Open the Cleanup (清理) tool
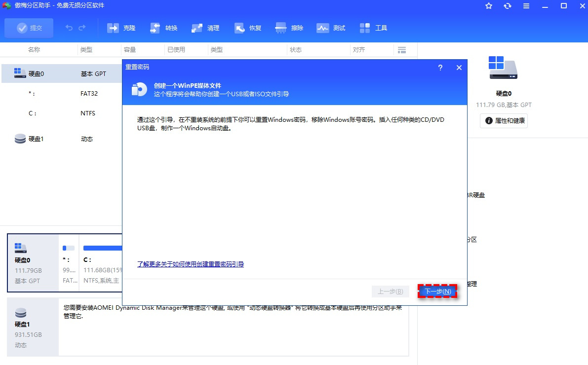The width and height of the screenshot is (588, 365). 205,28
